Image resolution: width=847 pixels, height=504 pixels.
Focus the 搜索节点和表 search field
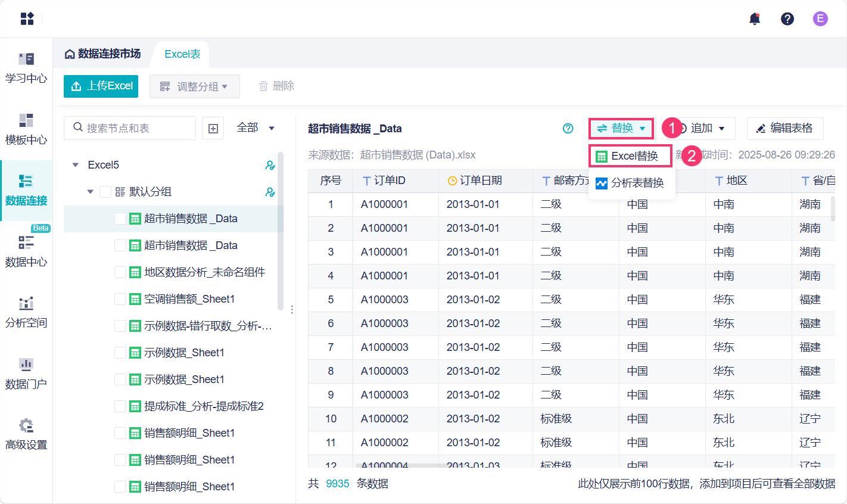coord(130,128)
